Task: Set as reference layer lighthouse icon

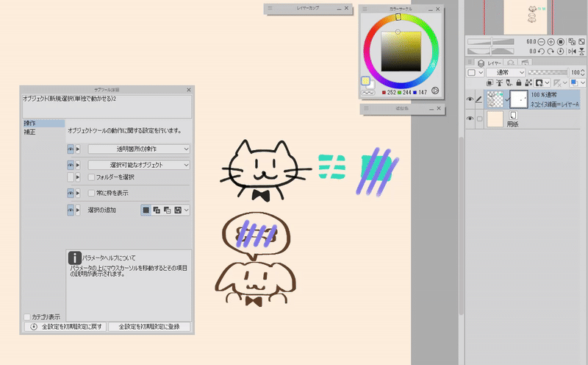Action: (500, 82)
